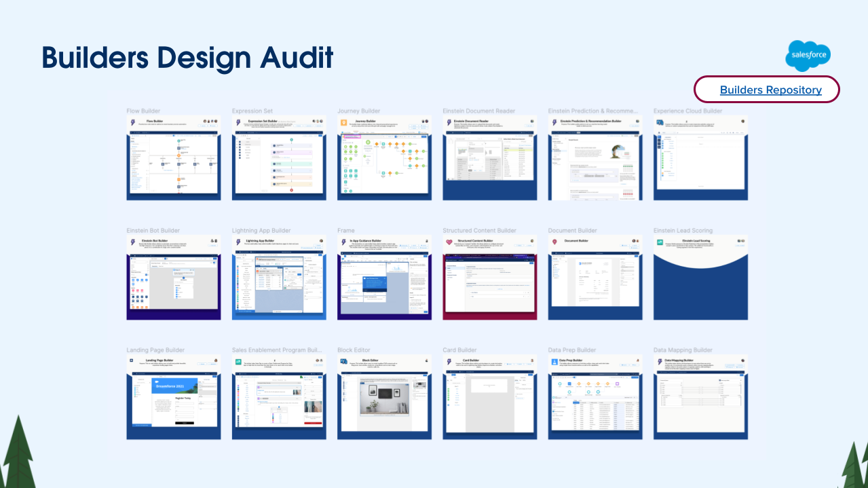This screenshot has height=488, width=868.
Task: Click the lightning icon in Flow Builder card header
Action: pos(133,122)
